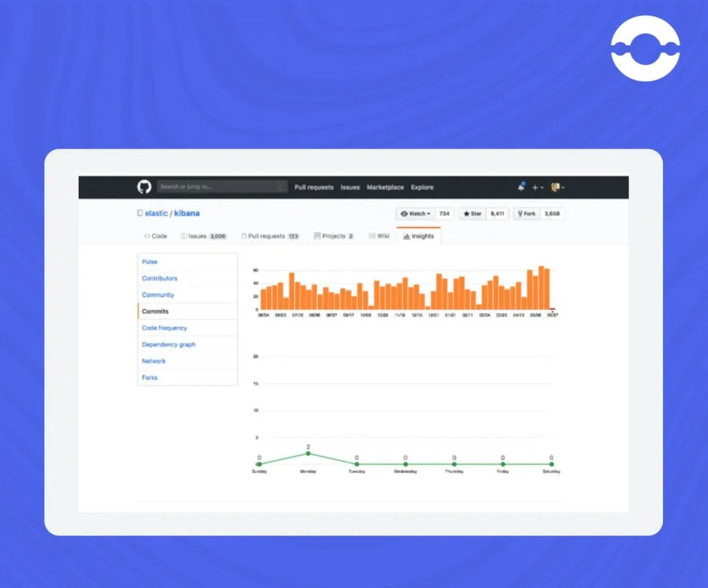Open Code frequency in the sidebar
Viewport: 708px width, 588px height.
coord(187,328)
